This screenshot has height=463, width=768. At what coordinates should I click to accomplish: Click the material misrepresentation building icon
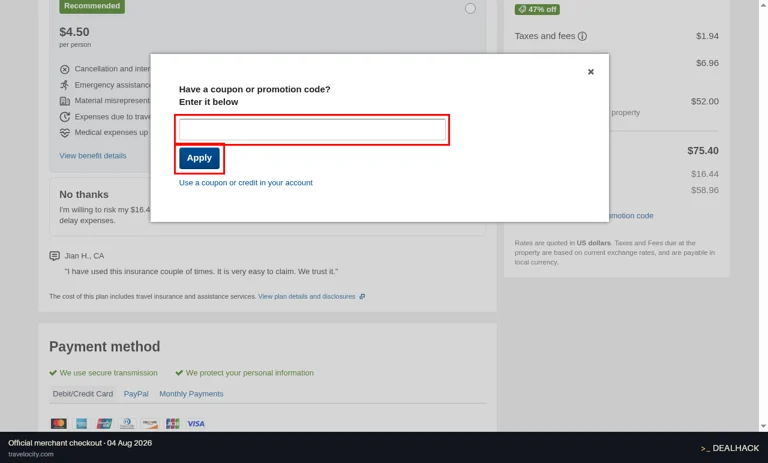click(65, 101)
